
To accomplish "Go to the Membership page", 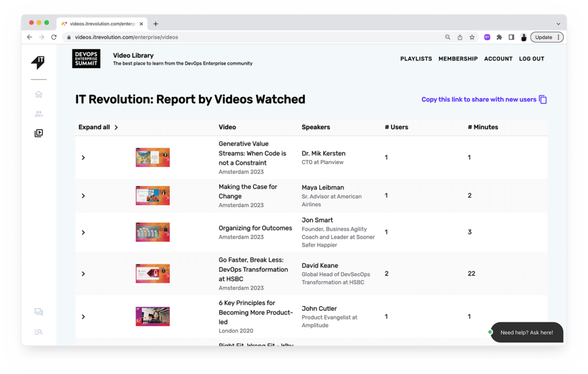I will (x=458, y=59).
